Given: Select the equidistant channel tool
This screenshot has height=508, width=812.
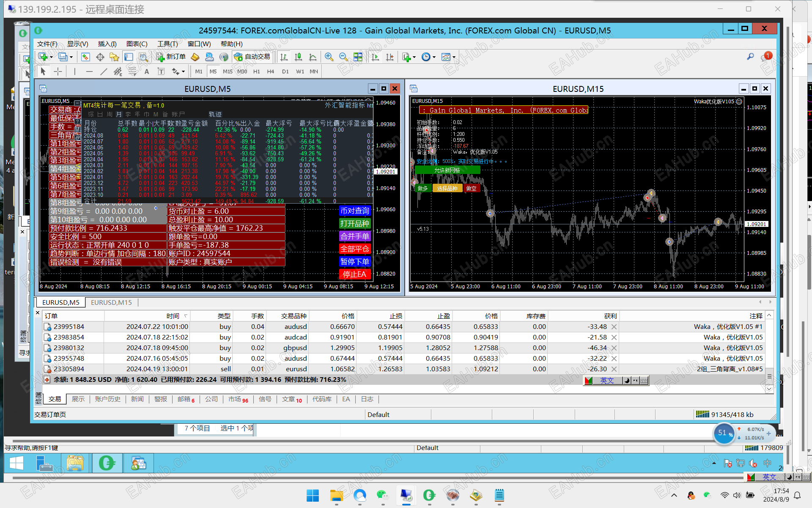Looking at the screenshot, I should [x=118, y=72].
